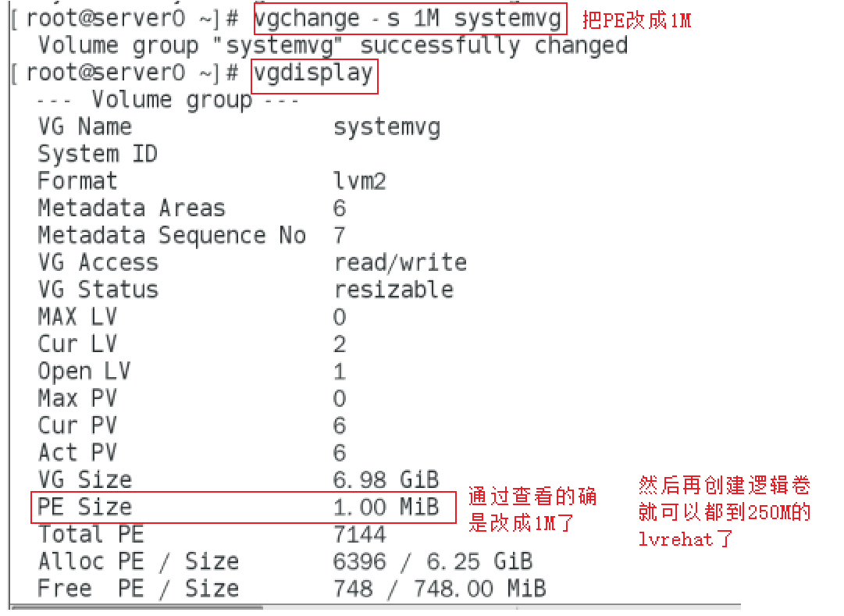Click the VG Status value resizable
The height and width of the screenshot is (616, 844).
394,290
